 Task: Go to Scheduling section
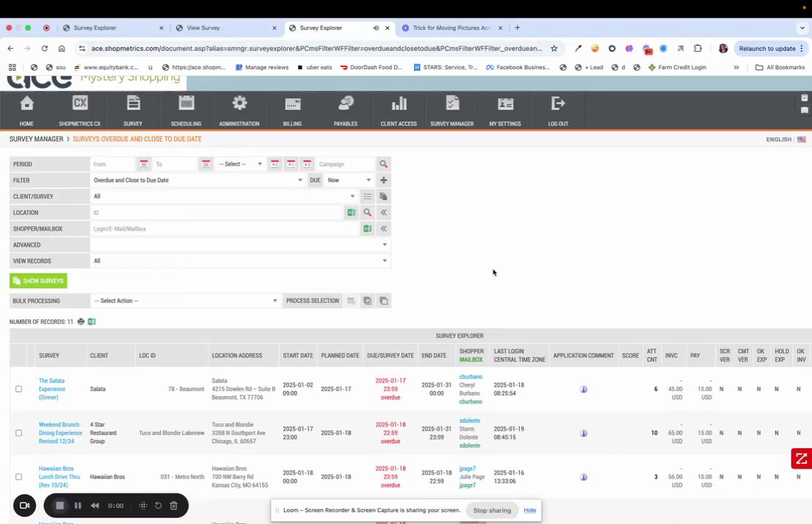[x=186, y=110]
